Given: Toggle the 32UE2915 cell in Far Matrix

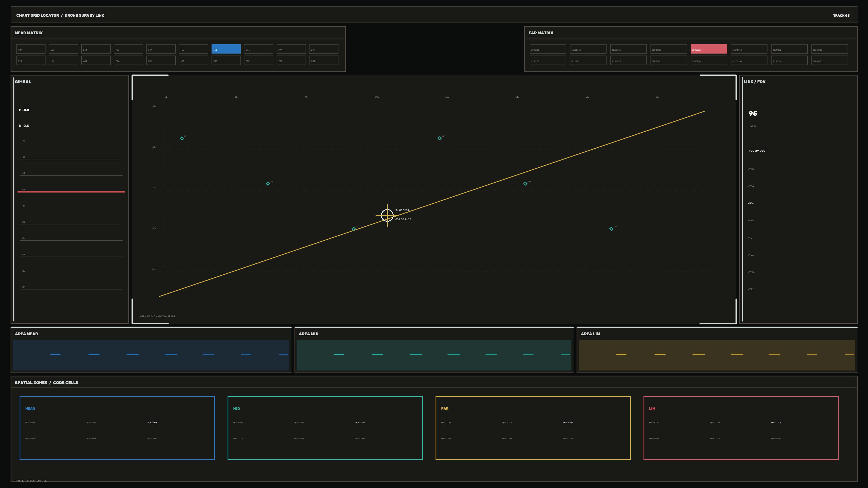Looking at the screenshot, I should [830, 49].
